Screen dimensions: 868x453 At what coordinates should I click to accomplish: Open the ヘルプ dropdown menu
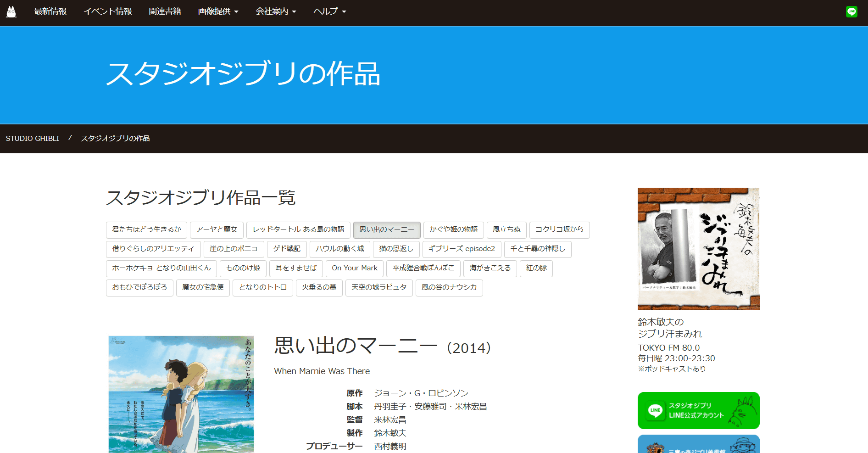tap(329, 11)
